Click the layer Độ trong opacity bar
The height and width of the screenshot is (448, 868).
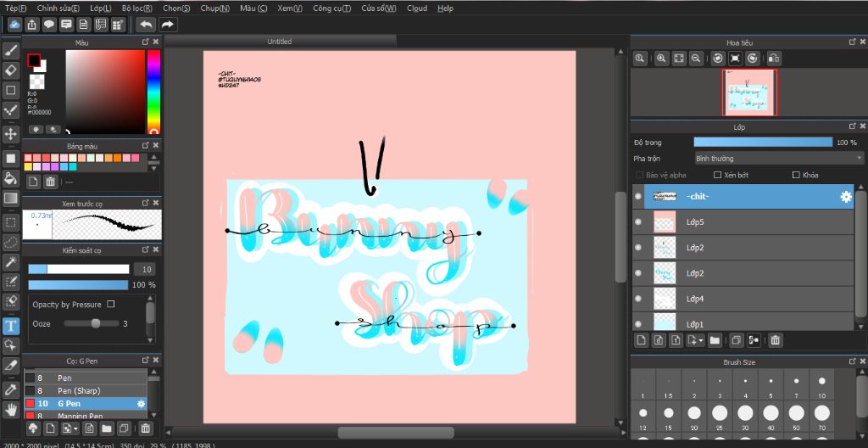(x=763, y=143)
